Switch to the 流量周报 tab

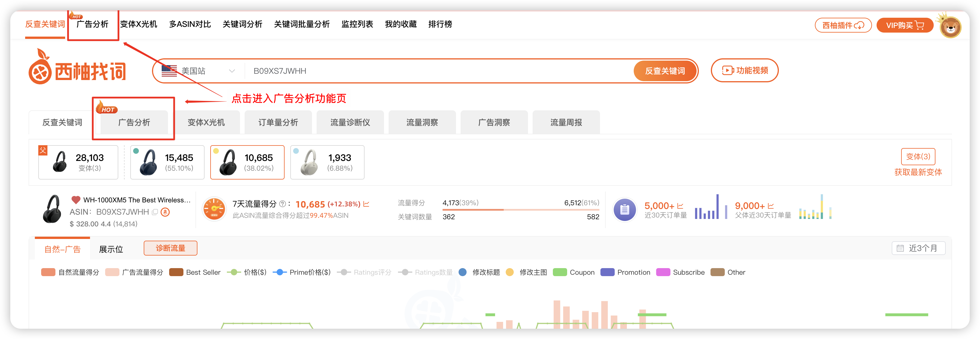(x=566, y=123)
